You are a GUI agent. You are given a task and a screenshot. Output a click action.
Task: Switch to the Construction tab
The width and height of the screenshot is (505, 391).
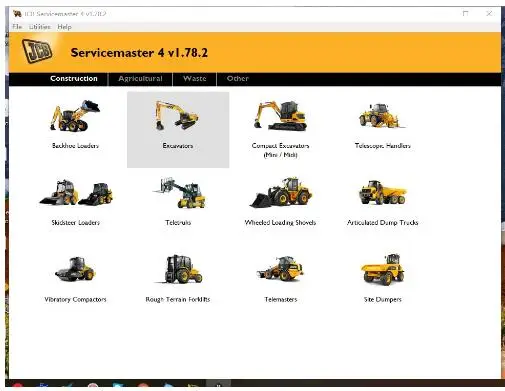tap(74, 79)
